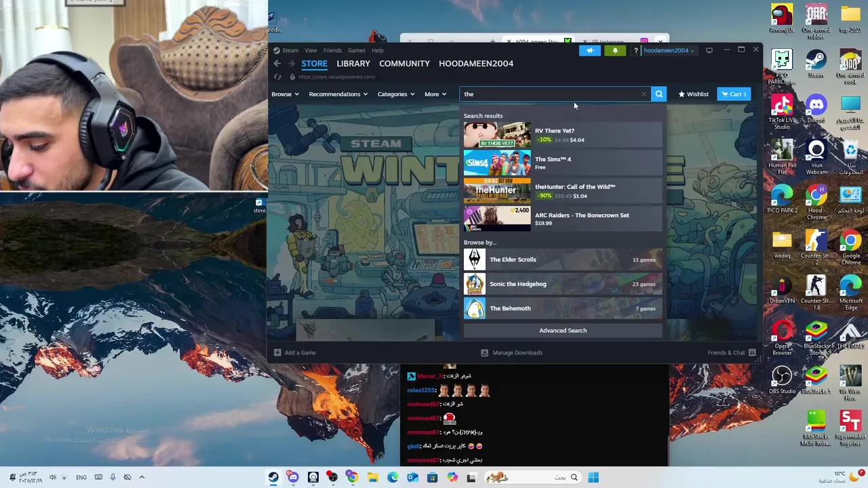Open the Steam desktop shortcut
This screenshot has width=868, height=488.
(x=816, y=64)
